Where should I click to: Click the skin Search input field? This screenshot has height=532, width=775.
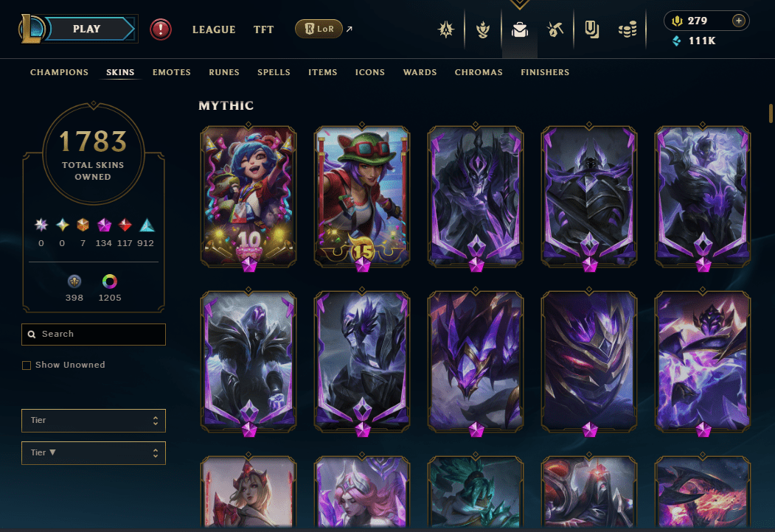(94, 335)
